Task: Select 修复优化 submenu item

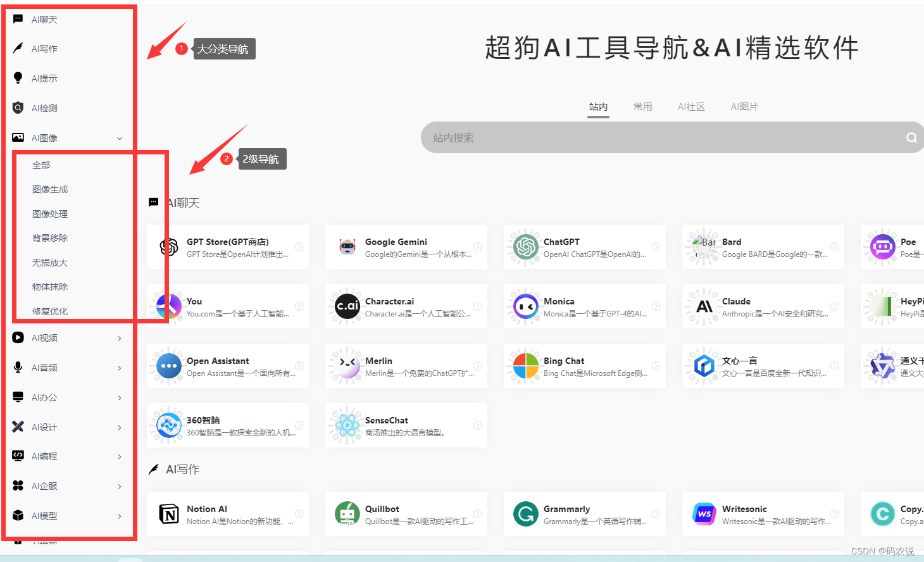Action: coord(50,311)
